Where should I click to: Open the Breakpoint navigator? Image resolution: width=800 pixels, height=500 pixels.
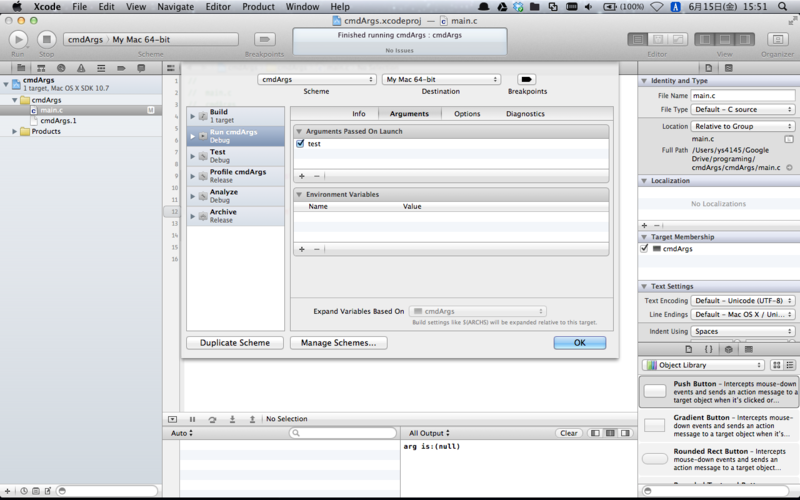coord(121,68)
